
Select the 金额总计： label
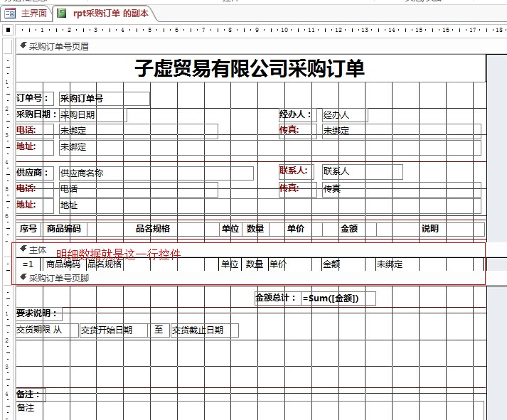(277, 298)
